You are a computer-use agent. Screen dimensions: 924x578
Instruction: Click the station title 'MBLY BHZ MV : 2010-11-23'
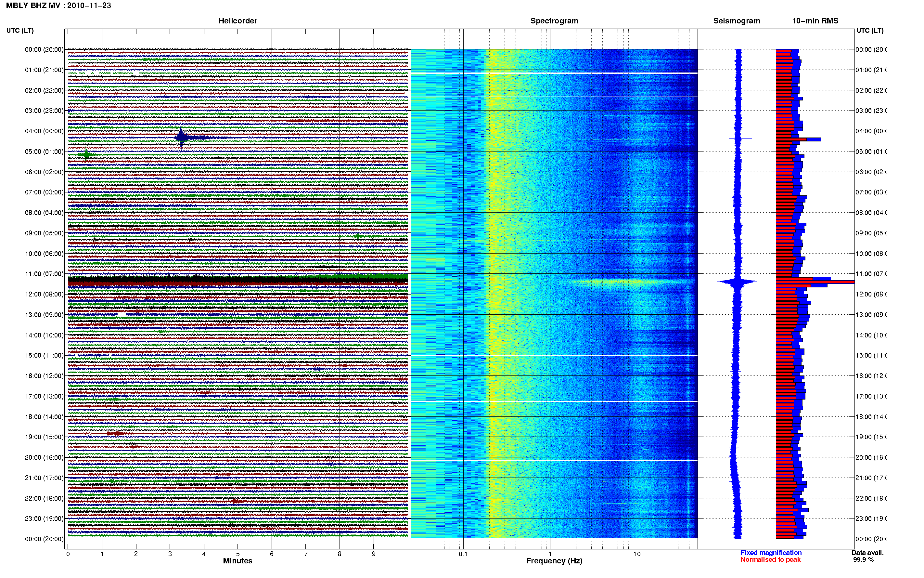(58, 5)
